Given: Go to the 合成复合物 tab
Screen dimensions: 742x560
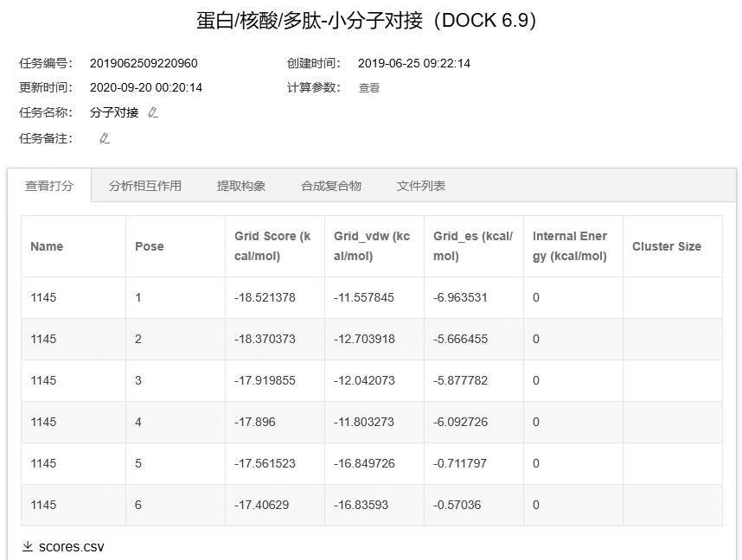Looking at the screenshot, I should pyautogui.click(x=331, y=186).
